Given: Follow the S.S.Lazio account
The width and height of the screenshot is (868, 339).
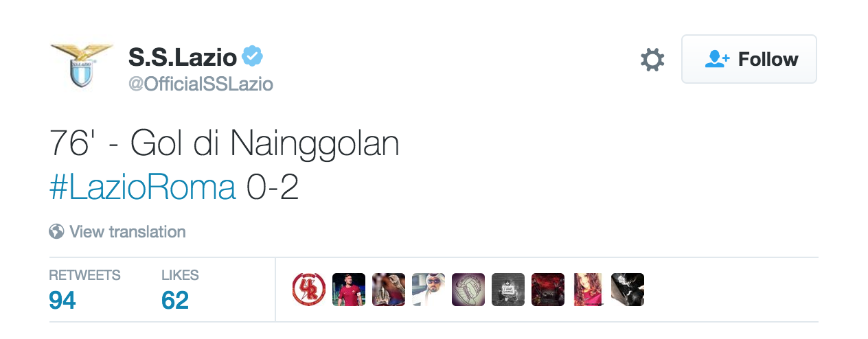Looking at the screenshot, I should (x=749, y=59).
